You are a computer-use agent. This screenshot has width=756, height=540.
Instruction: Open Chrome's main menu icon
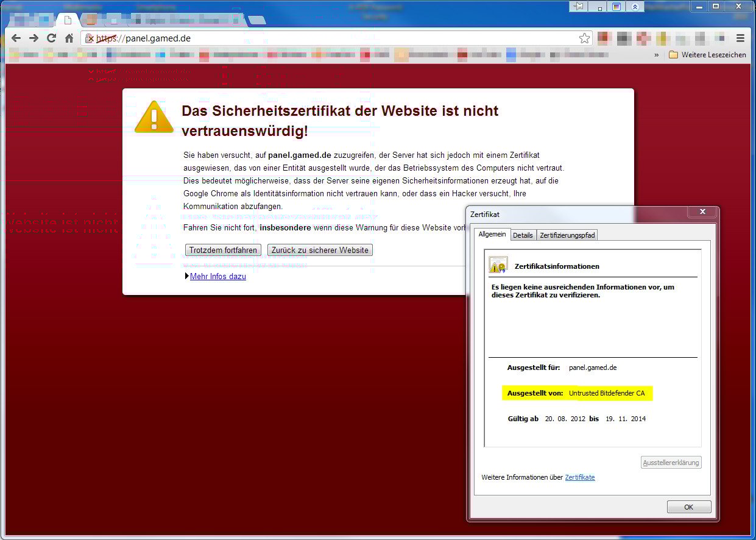tap(740, 38)
